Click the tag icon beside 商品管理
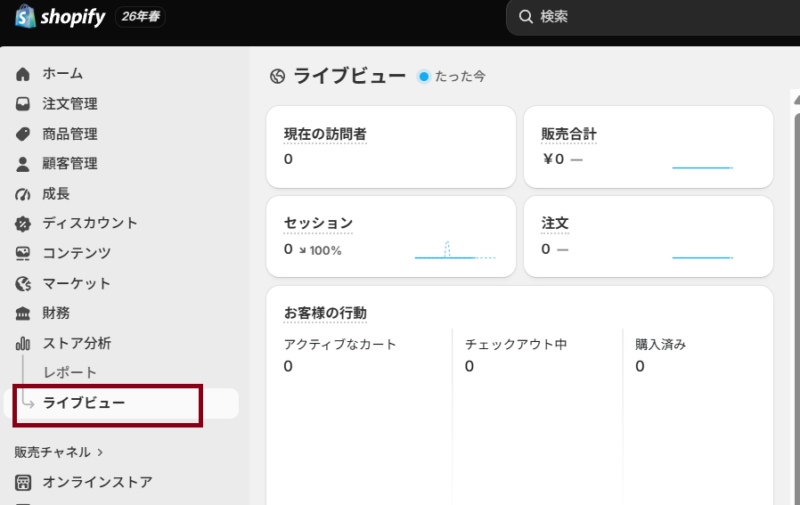Viewport: 800px width, 505px height. tap(23, 134)
